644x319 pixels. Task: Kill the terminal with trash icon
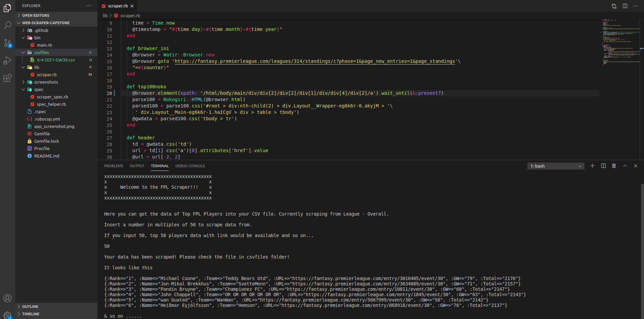point(614,166)
